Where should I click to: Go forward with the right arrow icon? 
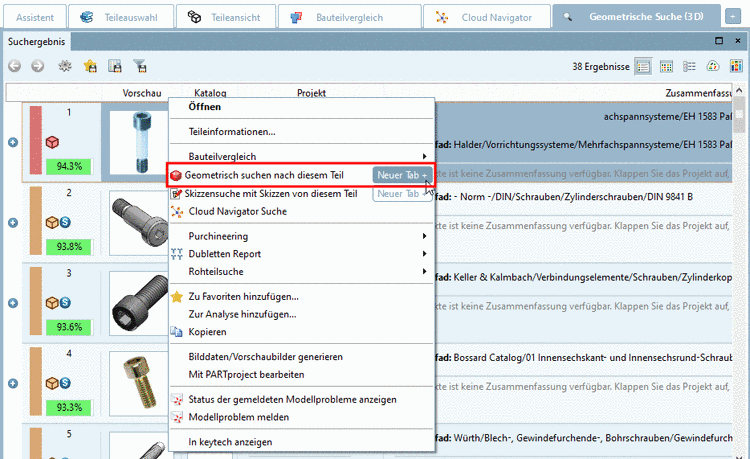(37, 66)
